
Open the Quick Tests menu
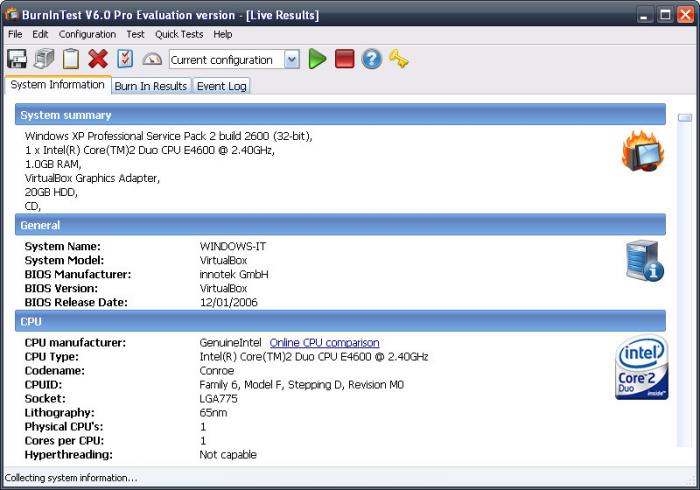pyautogui.click(x=179, y=34)
